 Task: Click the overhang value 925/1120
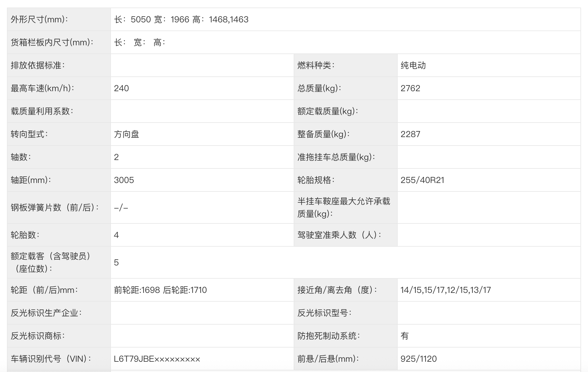[418, 359]
